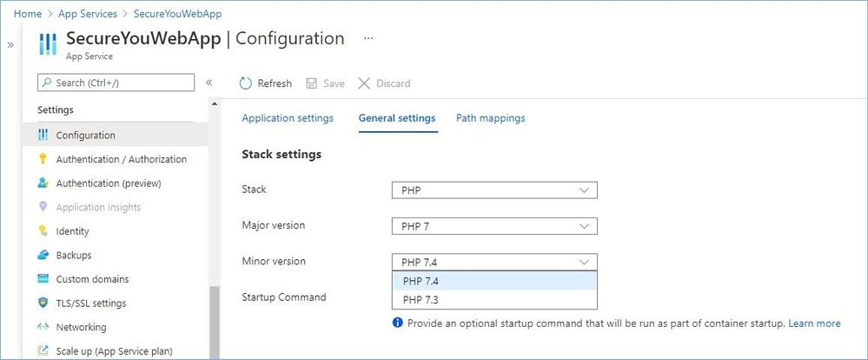Screen dimensions: 868x360
Task: Click the Refresh icon in the toolbar
Action: pyautogui.click(x=245, y=83)
